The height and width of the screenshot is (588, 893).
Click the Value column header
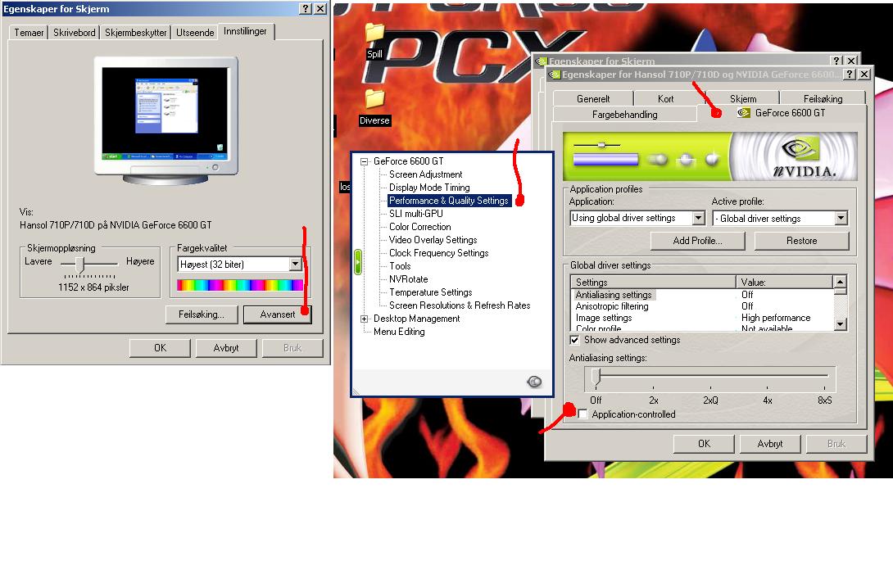point(784,283)
